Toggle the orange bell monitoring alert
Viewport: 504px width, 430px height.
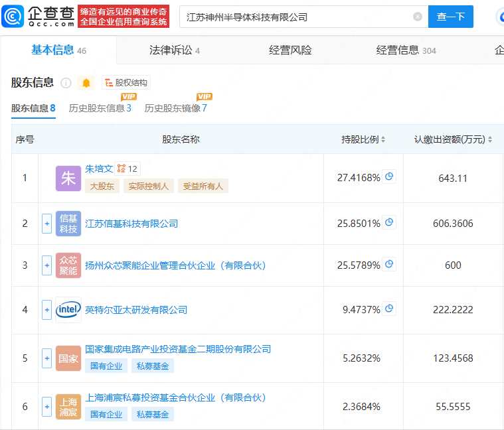[x=86, y=83]
